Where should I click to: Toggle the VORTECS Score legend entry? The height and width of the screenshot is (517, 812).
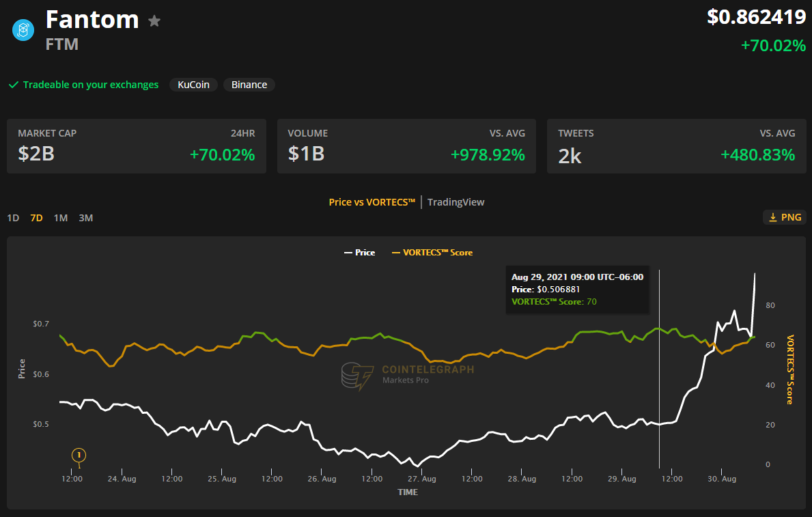[432, 252]
